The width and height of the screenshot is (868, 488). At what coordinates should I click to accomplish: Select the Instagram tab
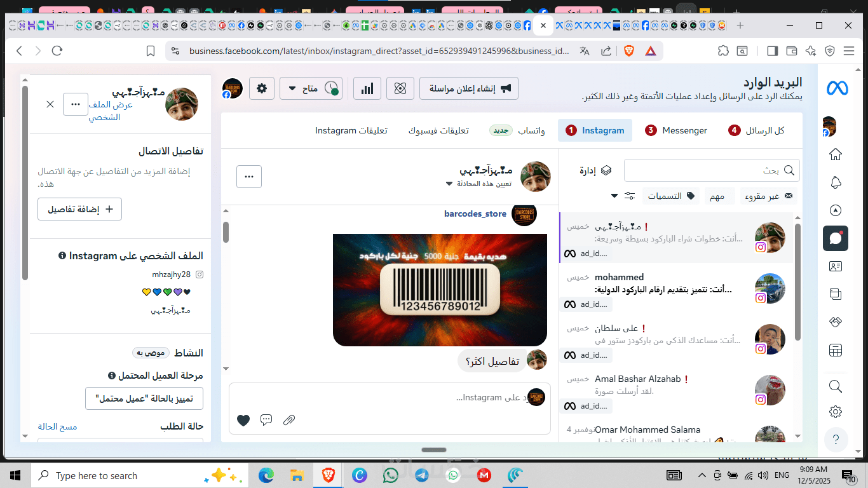(595, 130)
